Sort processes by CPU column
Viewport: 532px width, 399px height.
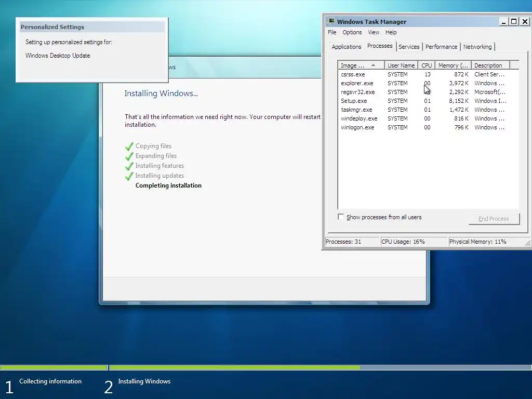click(x=427, y=65)
